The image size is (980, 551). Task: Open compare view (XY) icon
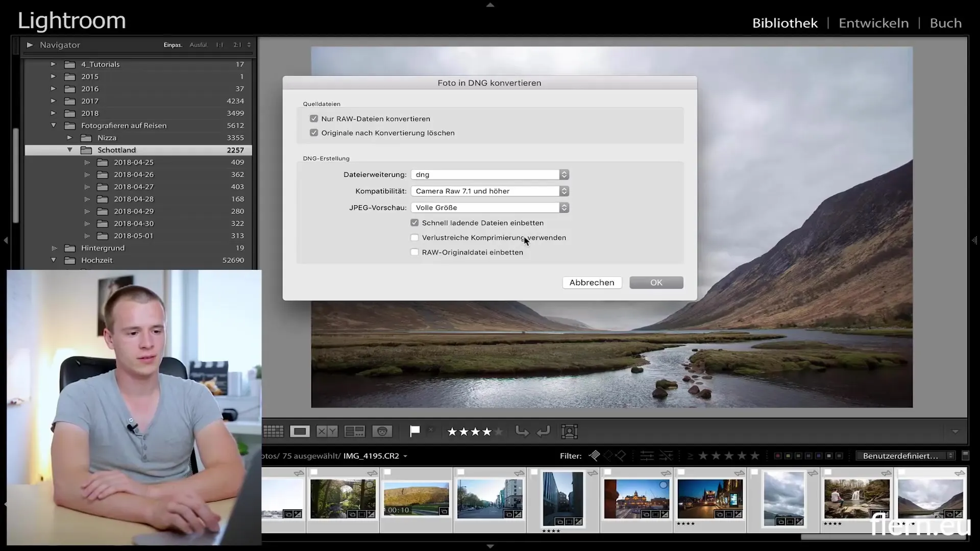point(327,432)
